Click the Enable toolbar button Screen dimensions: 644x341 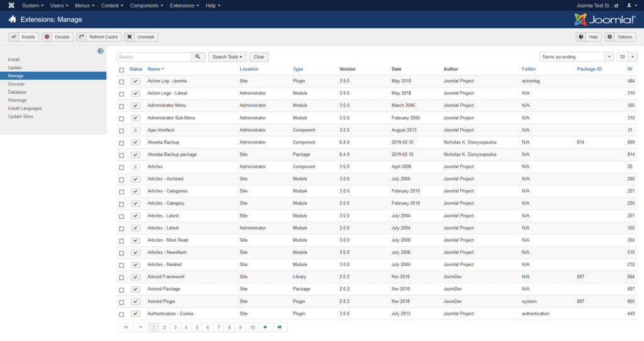click(x=24, y=37)
